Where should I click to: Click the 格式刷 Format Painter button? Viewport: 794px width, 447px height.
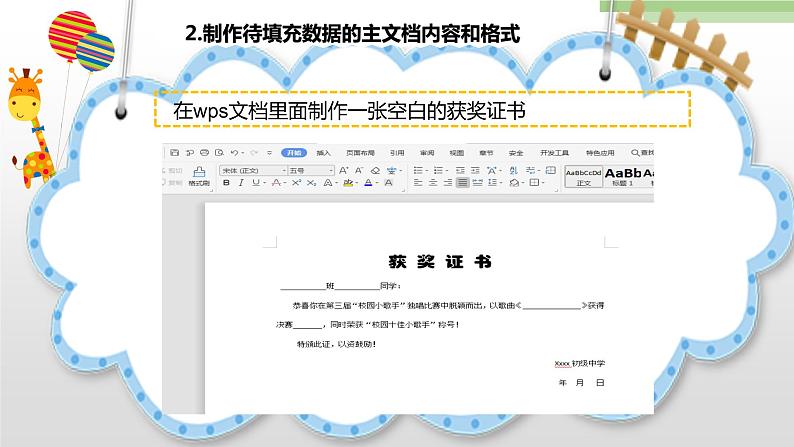(x=199, y=176)
